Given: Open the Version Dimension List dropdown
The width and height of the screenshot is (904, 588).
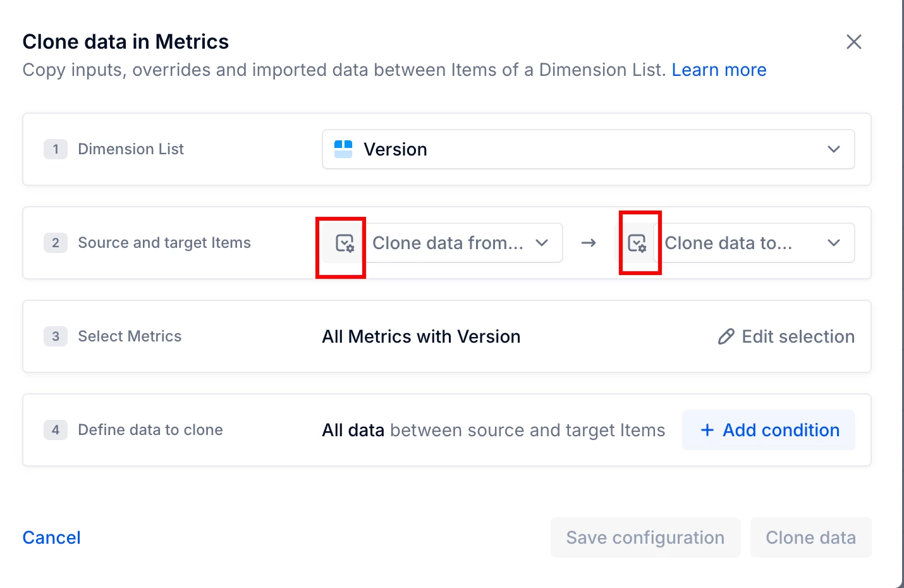Looking at the screenshot, I should 588,149.
